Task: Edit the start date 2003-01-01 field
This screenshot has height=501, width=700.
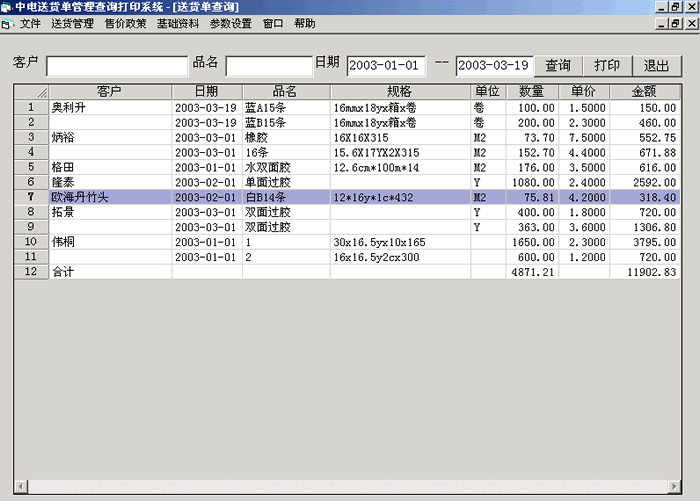Action: 386,66
